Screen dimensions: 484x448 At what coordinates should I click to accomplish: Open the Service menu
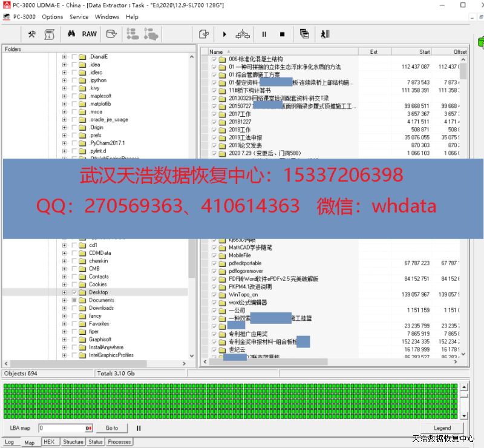tap(79, 17)
